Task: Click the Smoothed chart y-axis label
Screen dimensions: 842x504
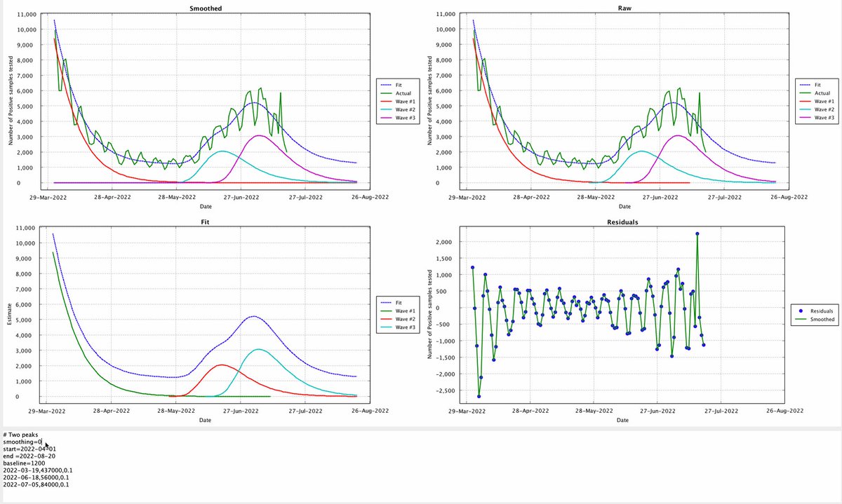Action: (x=11, y=100)
